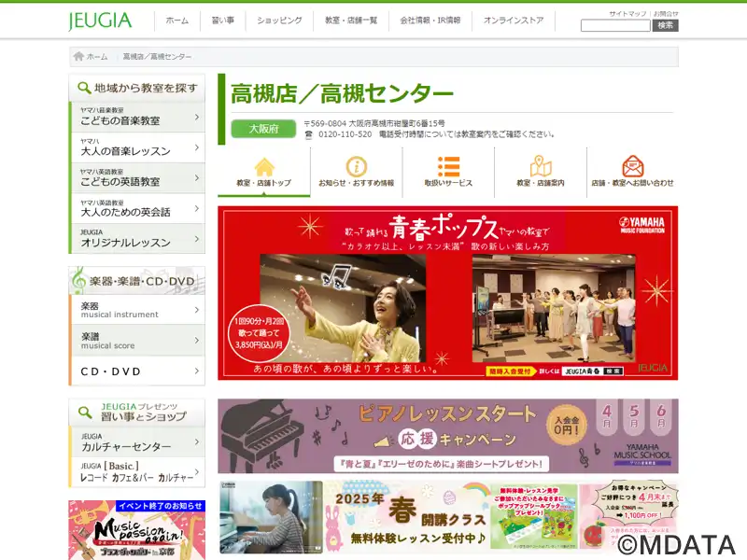Expand こどもの英語教室 chevron

(197, 177)
